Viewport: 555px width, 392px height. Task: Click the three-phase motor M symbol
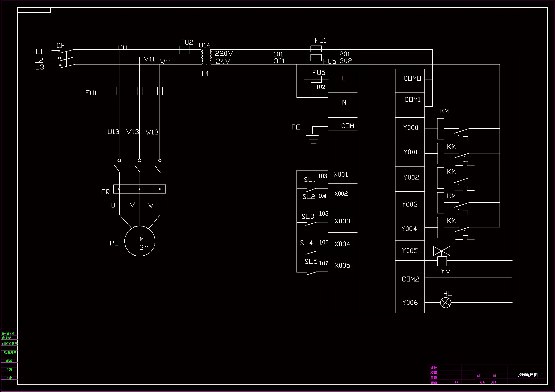point(140,241)
